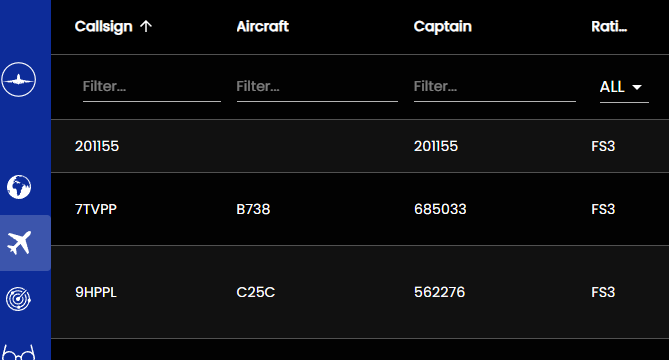Sort by the Callsign column header
The image size is (669, 360).
(104, 26)
